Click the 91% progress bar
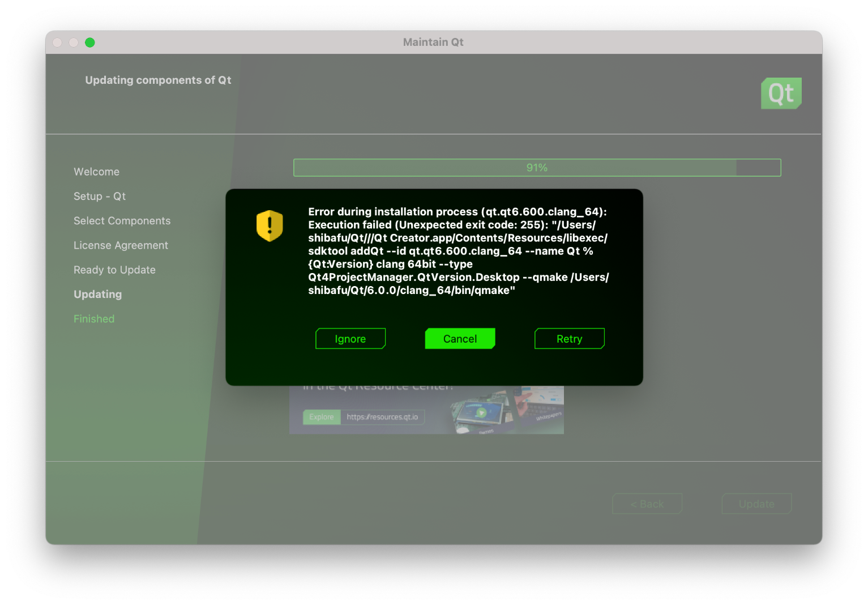The image size is (868, 605). [x=537, y=168]
